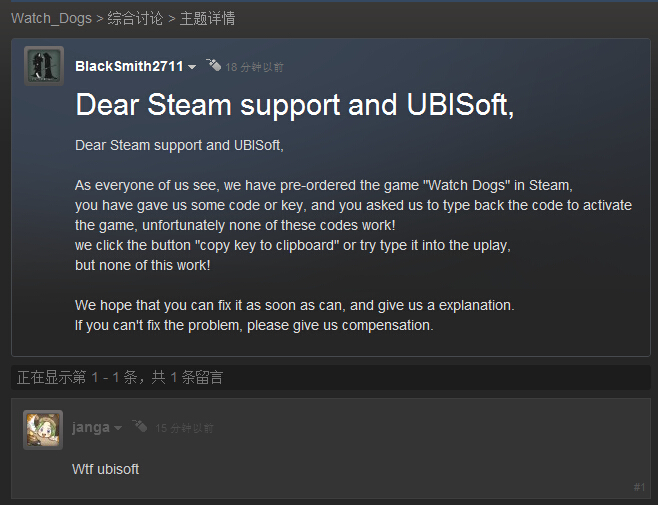Screen dimensions: 658x505
Task: Click 主题详情 breadcrumb item
Action: click(208, 18)
